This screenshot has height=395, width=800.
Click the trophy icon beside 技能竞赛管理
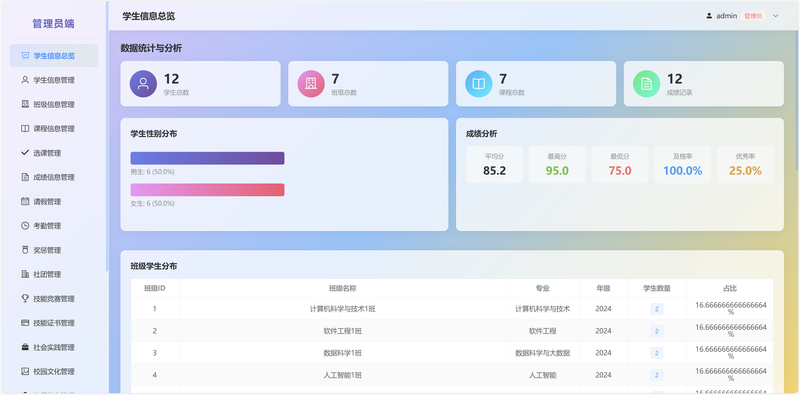coord(25,299)
